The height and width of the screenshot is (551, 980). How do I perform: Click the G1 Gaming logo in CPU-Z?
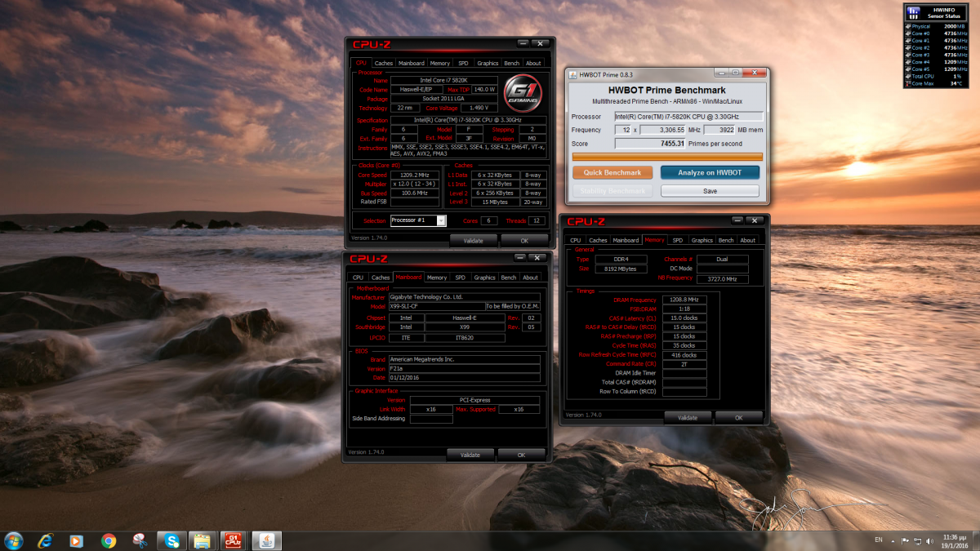click(x=523, y=94)
